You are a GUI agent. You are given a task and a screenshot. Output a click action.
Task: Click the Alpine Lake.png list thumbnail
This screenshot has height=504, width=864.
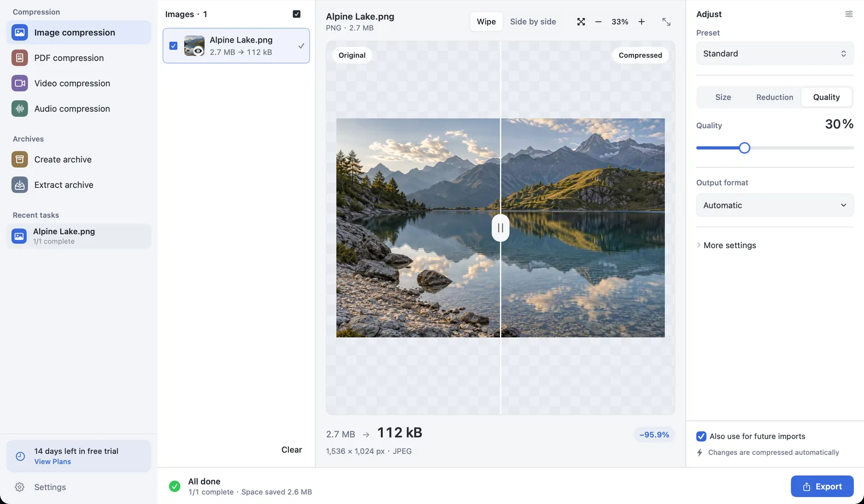coord(194,46)
